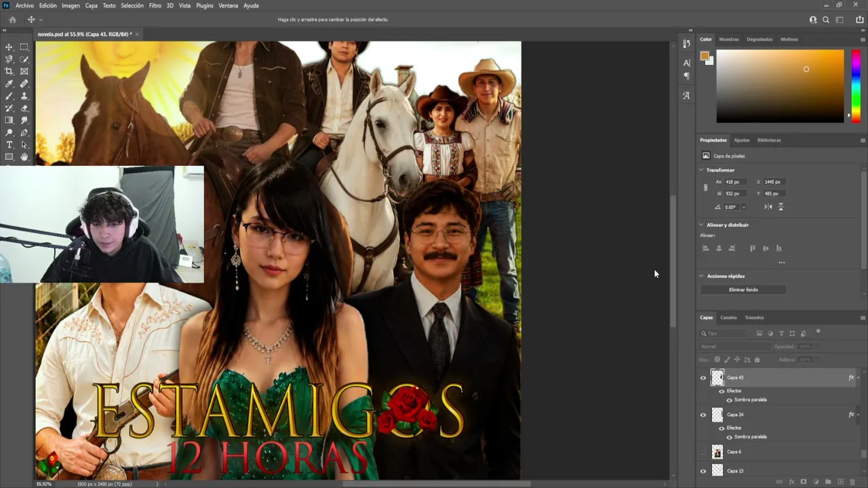Click the Eliminar fondo button
This screenshot has width=868, height=488.
(x=743, y=290)
